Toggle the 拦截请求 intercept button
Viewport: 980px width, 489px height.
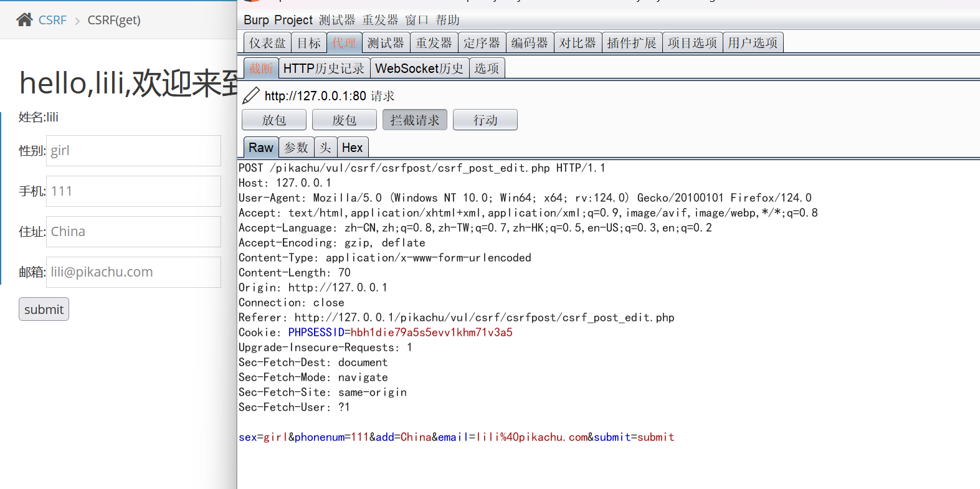(x=415, y=120)
